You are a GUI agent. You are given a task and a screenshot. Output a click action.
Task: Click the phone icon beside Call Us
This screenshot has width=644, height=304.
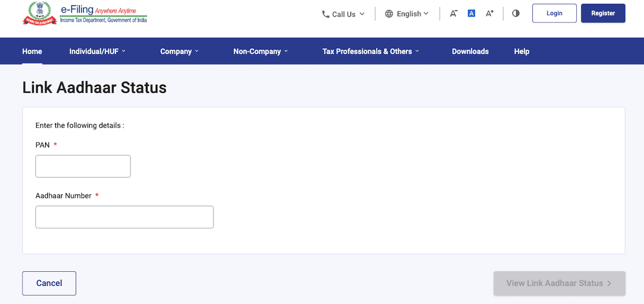click(x=325, y=14)
